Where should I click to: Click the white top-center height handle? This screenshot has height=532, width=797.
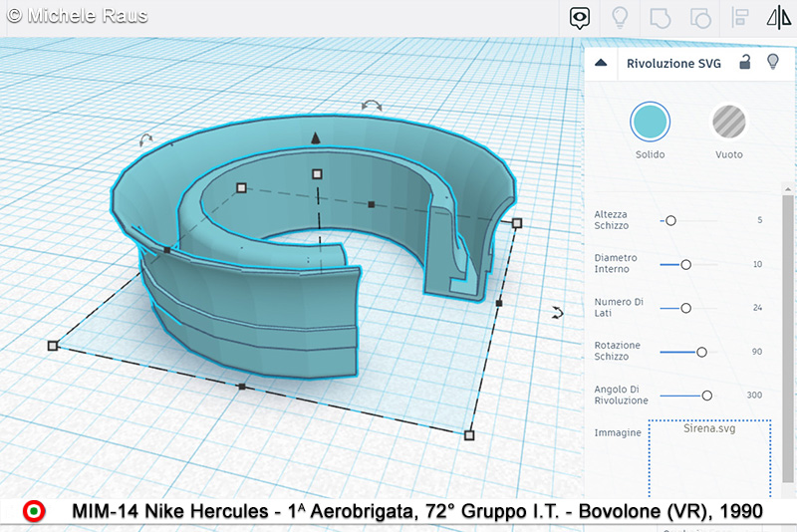(x=317, y=174)
